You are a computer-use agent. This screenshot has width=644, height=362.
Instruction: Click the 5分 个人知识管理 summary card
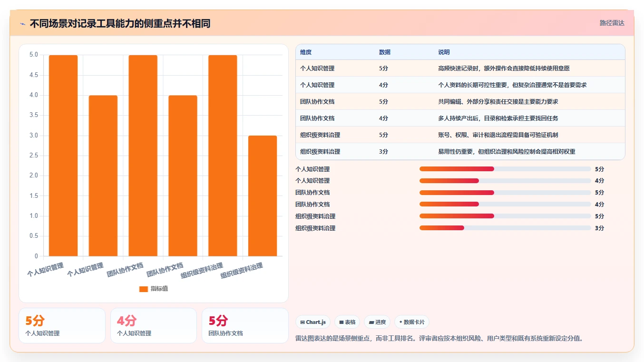[62, 325]
